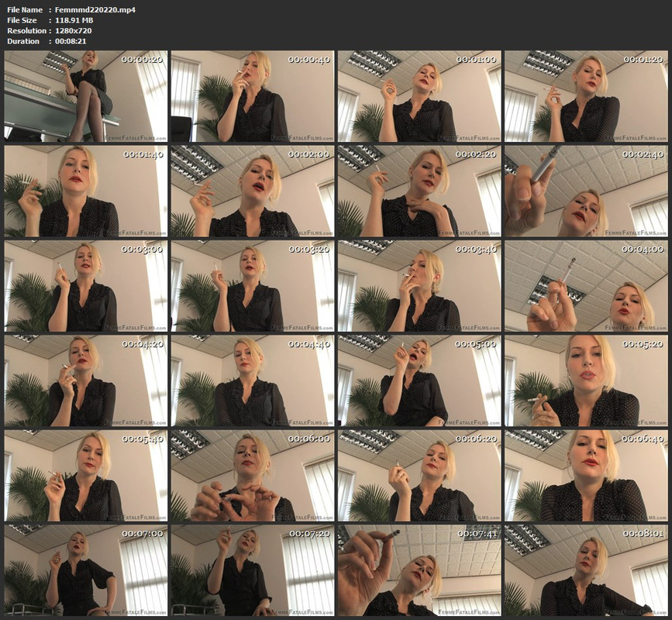Choose the frame marked 00:04:40
Screen dimensions: 672x620
pyautogui.click(x=253, y=381)
